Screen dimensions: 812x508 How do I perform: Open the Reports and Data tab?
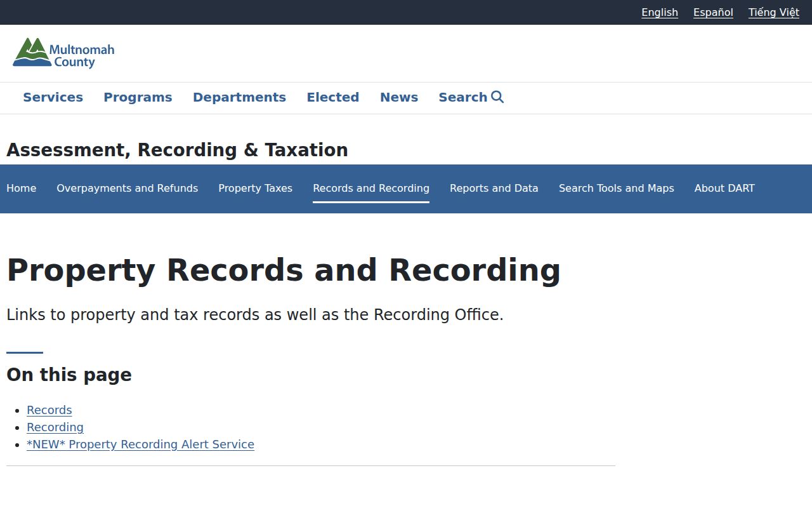494,188
